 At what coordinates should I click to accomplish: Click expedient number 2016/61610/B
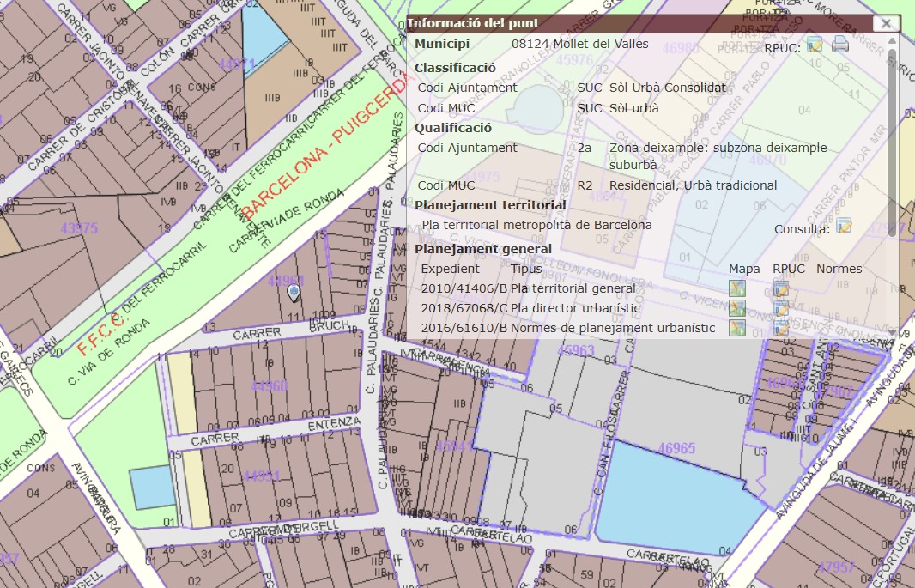(x=464, y=328)
